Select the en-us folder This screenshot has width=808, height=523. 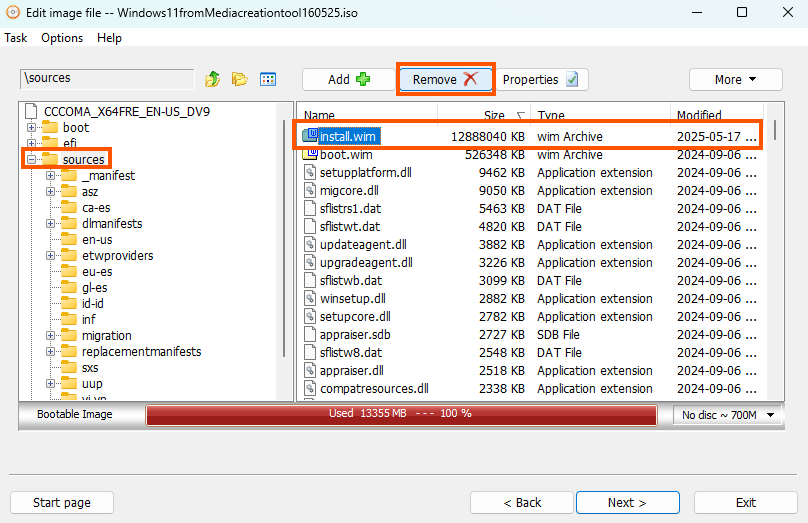point(97,240)
